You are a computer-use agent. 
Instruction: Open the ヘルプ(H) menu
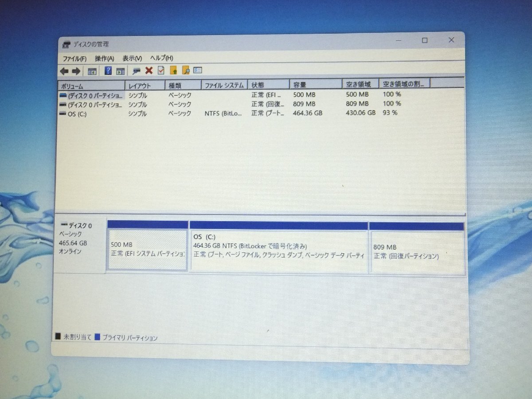tap(161, 58)
